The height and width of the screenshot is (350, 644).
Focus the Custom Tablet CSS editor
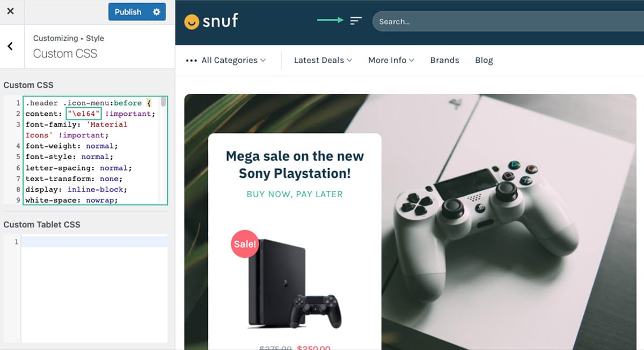94,287
